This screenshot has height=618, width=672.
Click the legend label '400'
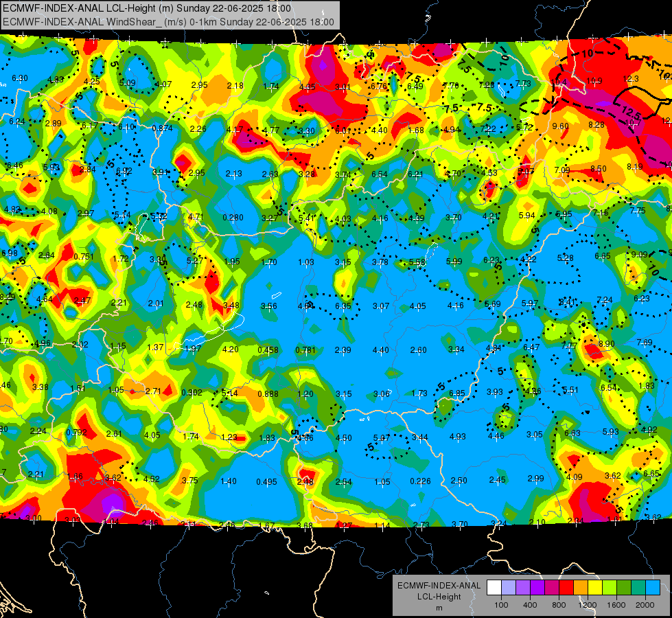(x=530, y=605)
